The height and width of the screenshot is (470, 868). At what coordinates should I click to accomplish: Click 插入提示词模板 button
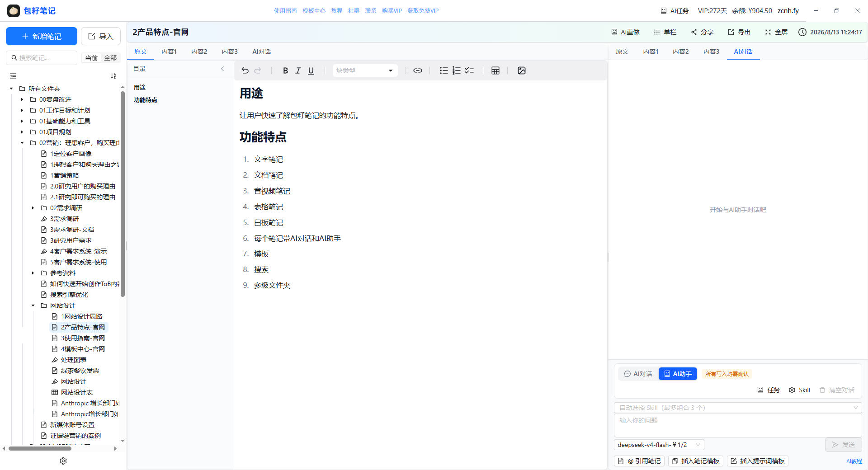[758, 461]
